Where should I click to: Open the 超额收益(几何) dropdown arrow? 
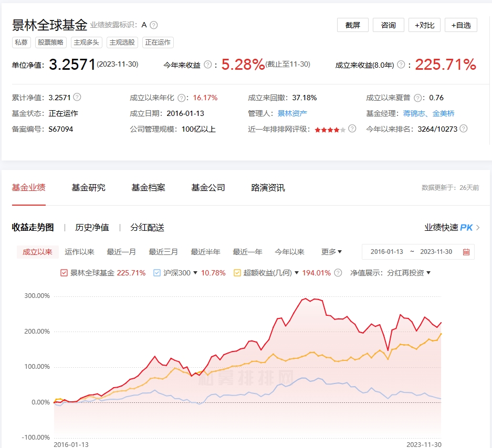pos(297,273)
